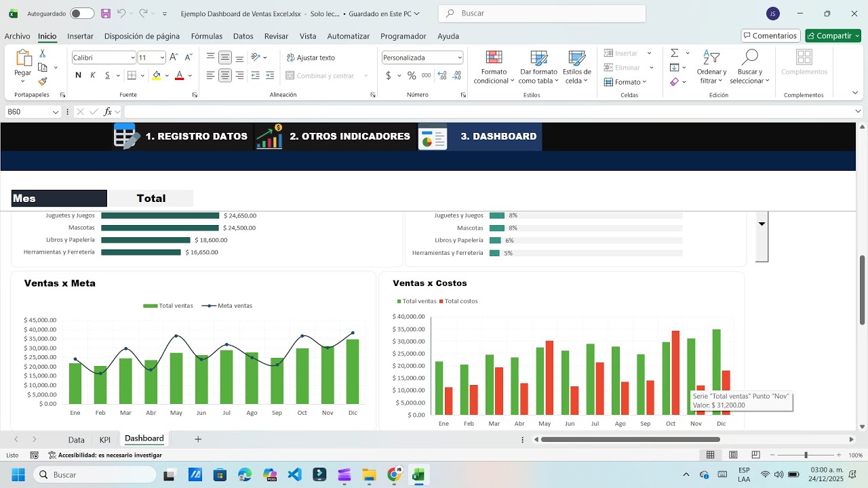868x488 pixels.
Task: Open the font size dropdown
Action: tap(162, 58)
